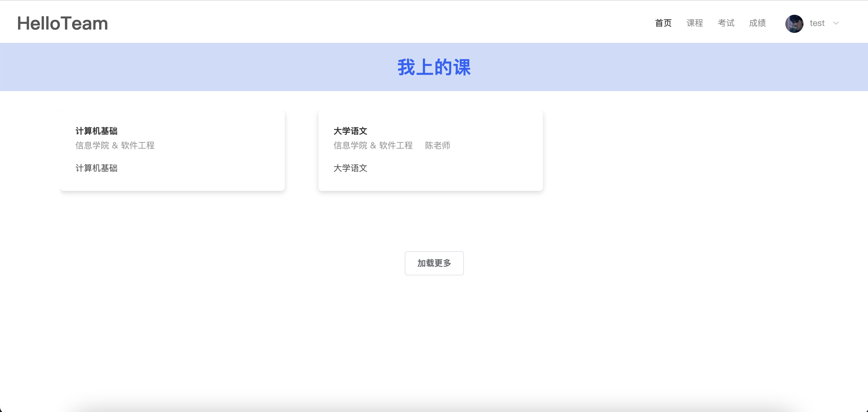Click the bold 大学语文 course title
The image size is (868, 412).
tap(350, 131)
